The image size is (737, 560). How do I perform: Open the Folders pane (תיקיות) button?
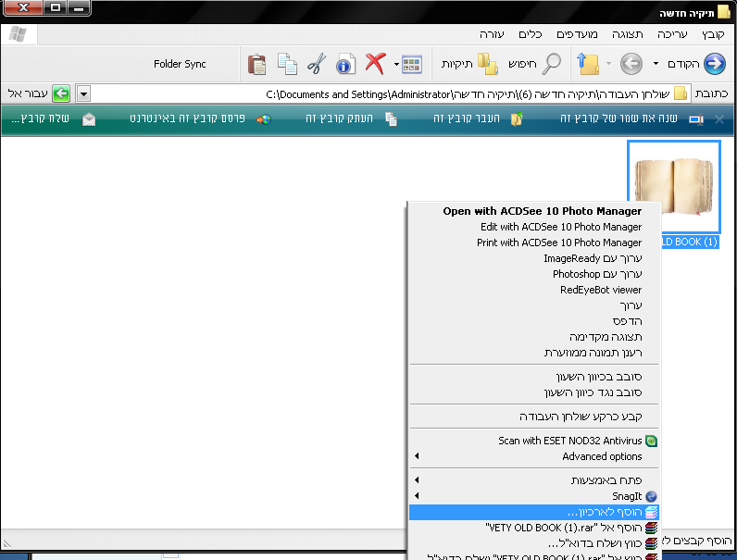click(469, 64)
